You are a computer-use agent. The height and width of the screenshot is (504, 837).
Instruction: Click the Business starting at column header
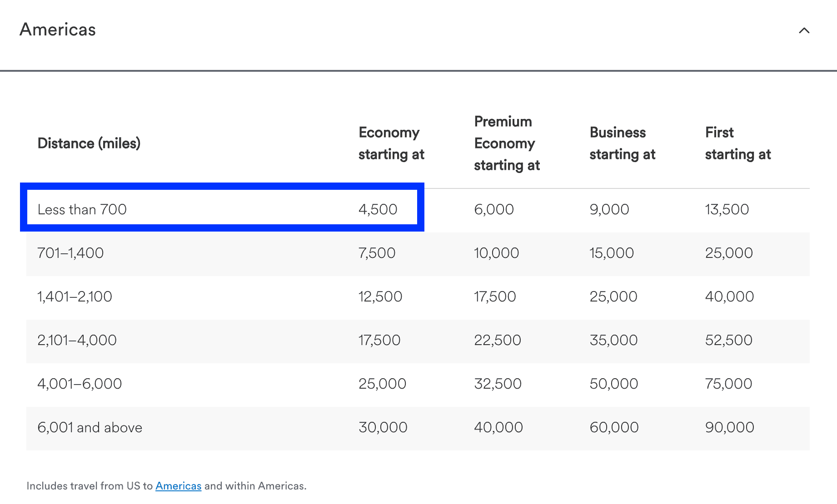[x=622, y=143]
